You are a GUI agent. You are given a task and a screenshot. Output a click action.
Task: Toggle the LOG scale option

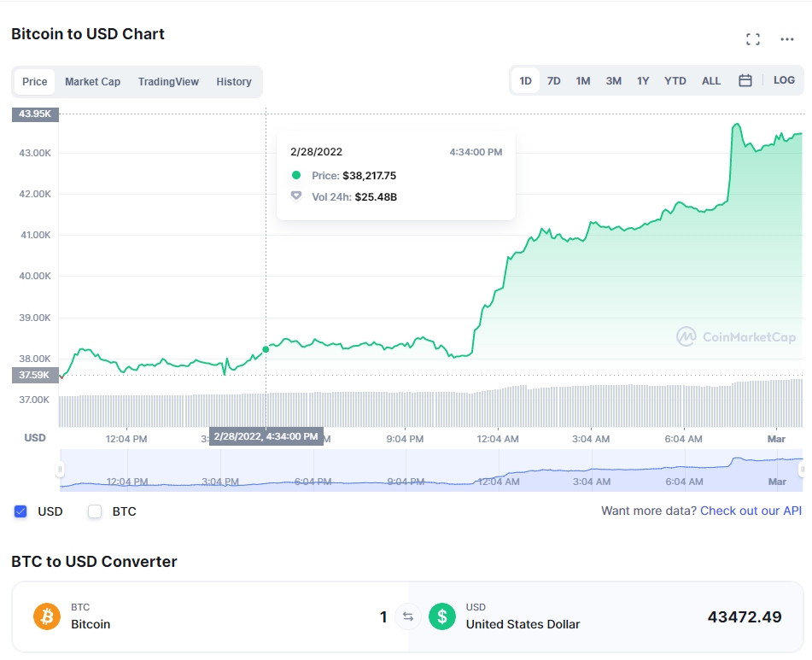click(x=784, y=80)
